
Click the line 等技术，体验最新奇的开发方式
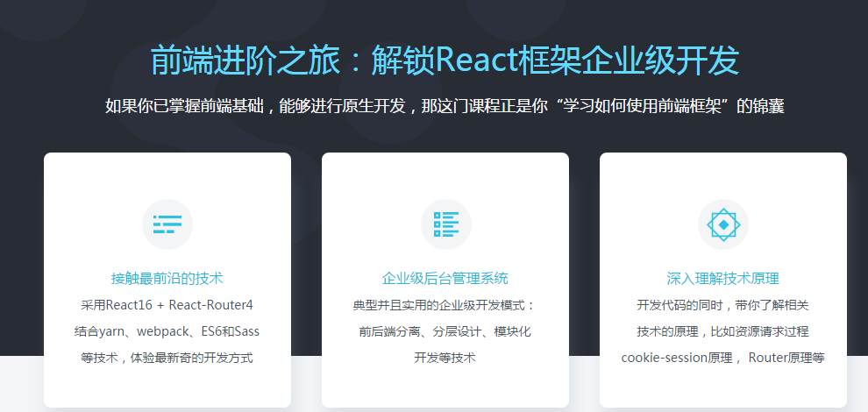pos(167,358)
